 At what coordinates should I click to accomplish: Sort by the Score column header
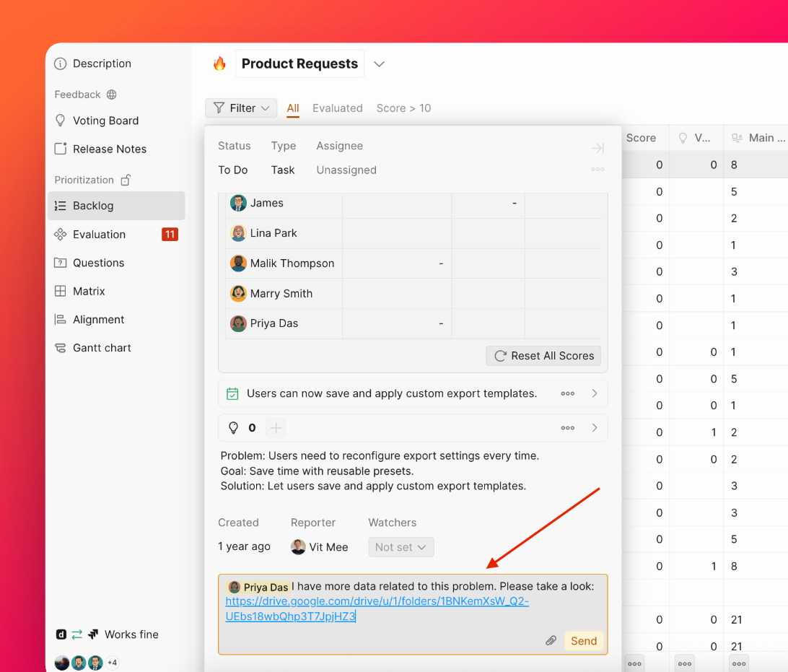[x=641, y=138]
